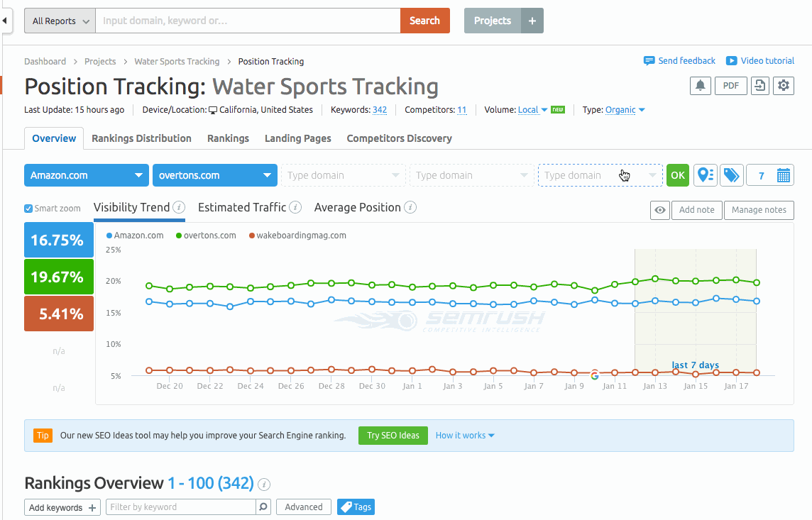Open the Competitors Discovery tab
Screen dimensions: 812x520
(x=399, y=138)
